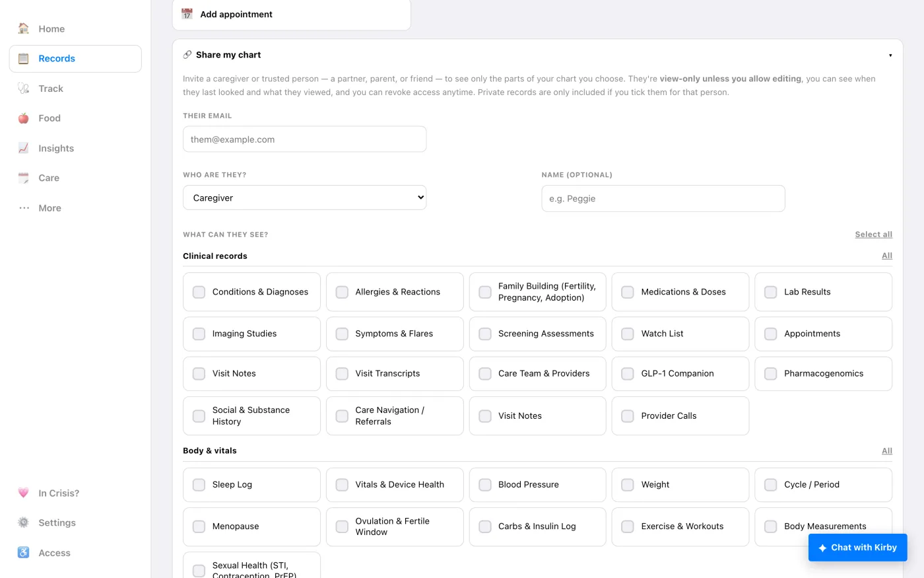Image resolution: width=924 pixels, height=578 pixels.
Task: Click the More ellipsis icon
Action: point(24,208)
